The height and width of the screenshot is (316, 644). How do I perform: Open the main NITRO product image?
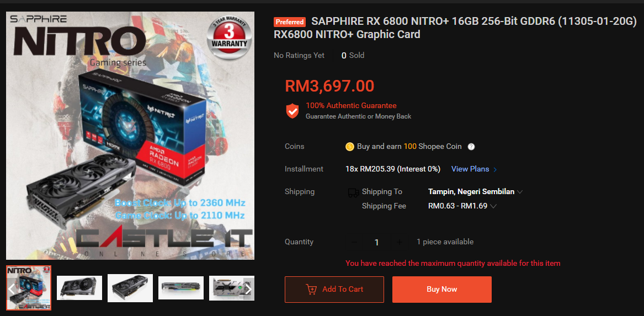click(130, 136)
